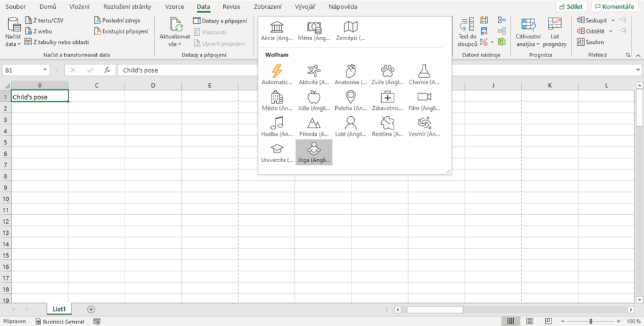This screenshot has width=644, height=326.
Task: Click Flash Fill icon in Datové nástroje
Action: click(x=484, y=20)
